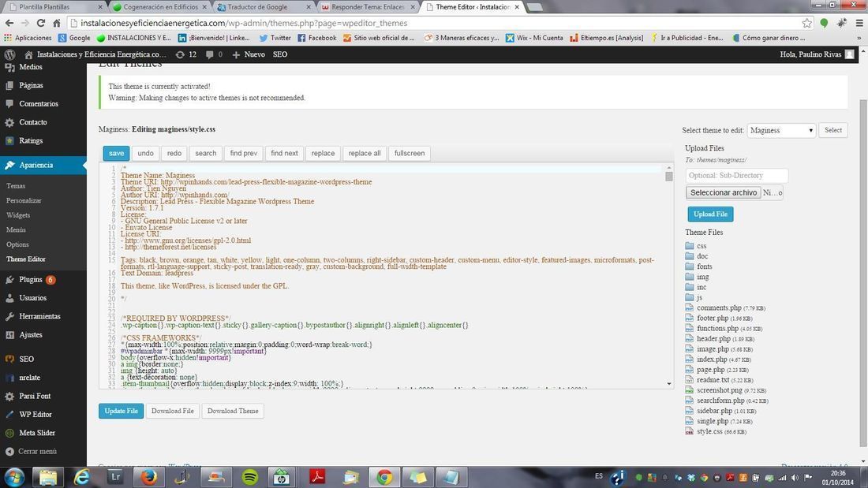Go back using the browser back arrow
Viewport: 868px width, 488px height.
(x=9, y=23)
